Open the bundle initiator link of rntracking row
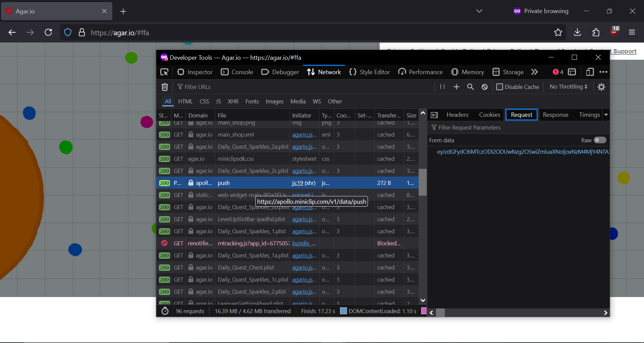 point(304,243)
